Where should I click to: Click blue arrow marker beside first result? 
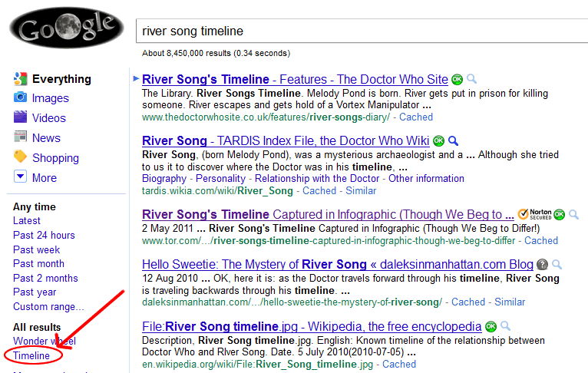pos(136,79)
